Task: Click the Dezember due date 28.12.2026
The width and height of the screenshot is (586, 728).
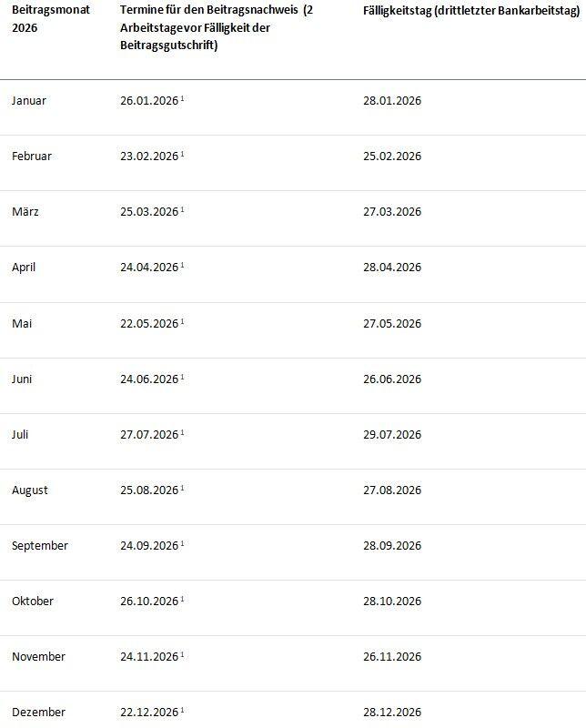Action: tap(392, 712)
